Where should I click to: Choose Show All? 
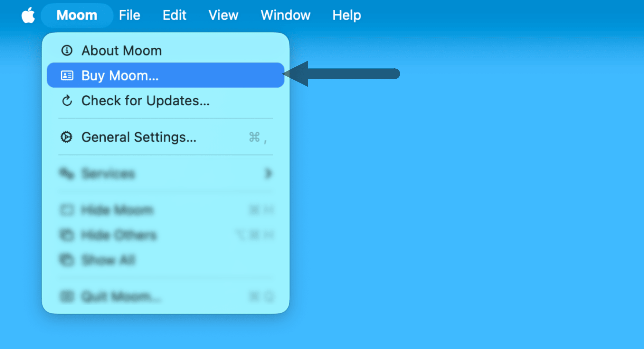click(x=166, y=260)
